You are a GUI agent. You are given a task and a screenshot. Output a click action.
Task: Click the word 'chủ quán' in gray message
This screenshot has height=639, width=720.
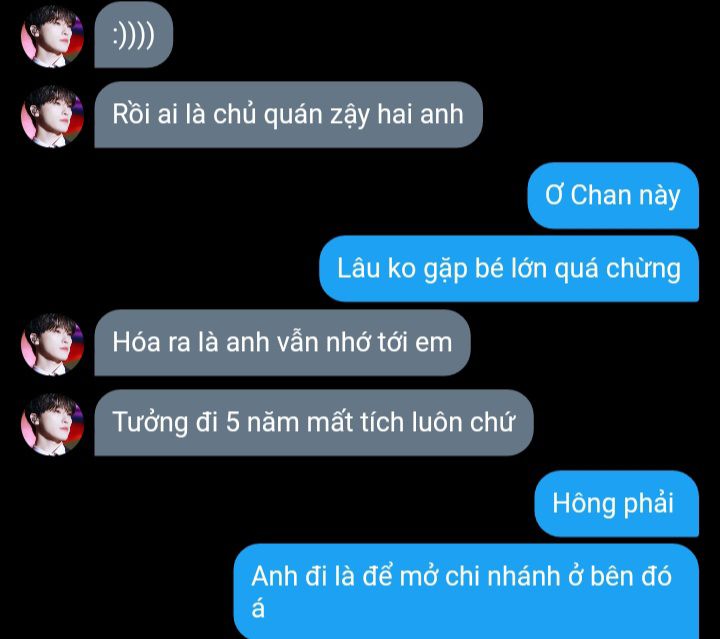[x=268, y=114]
